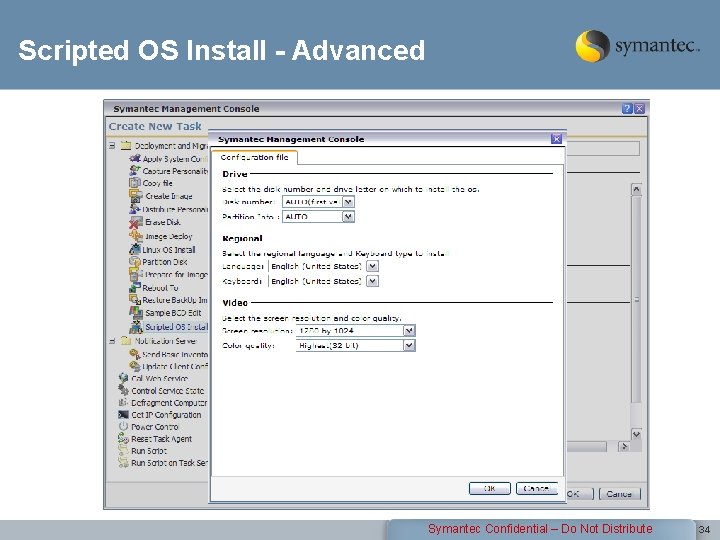Select the Scripted OS Install icon
The image size is (720, 540).
(136, 326)
